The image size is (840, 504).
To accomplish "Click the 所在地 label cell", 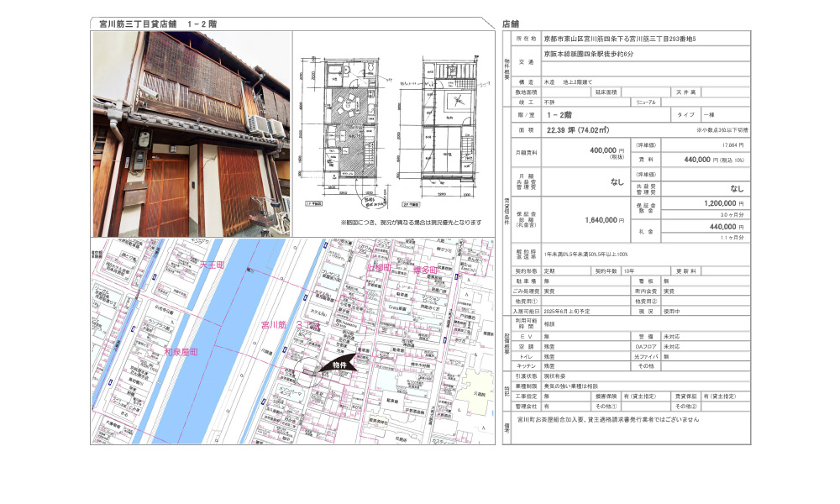I will click(x=526, y=39).
